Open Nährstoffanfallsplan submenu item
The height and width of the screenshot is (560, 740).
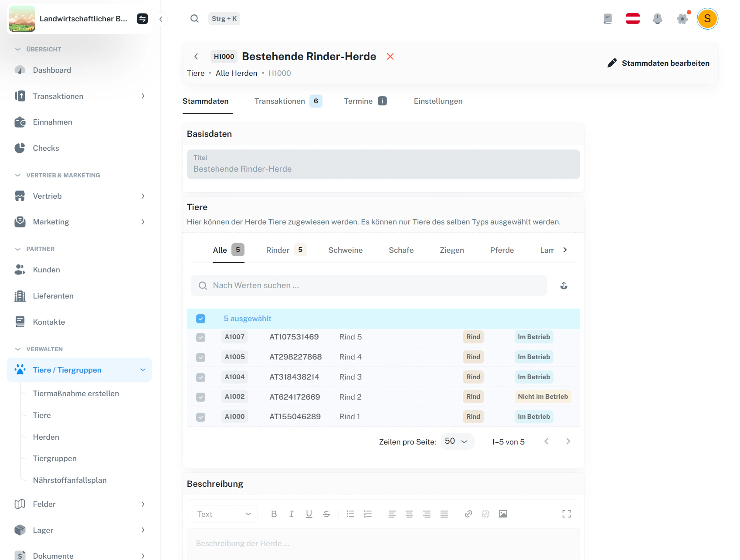click(x=70, y=480)
